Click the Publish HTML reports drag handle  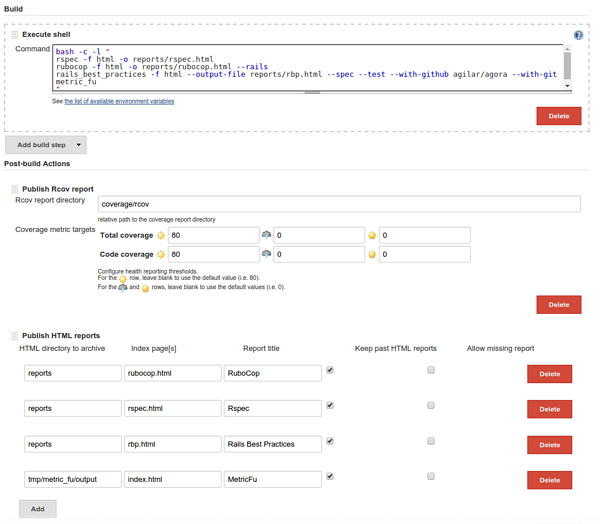15,336
